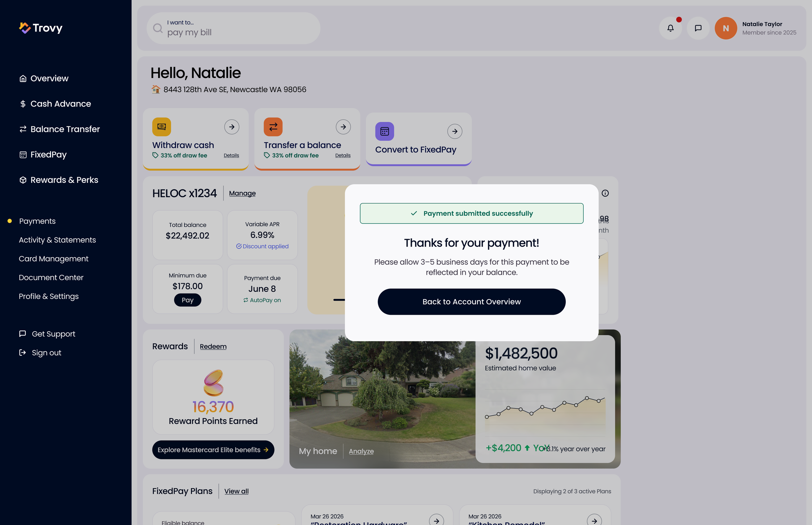
Task: Click the reward points coin icon
Action: (213, 382)
